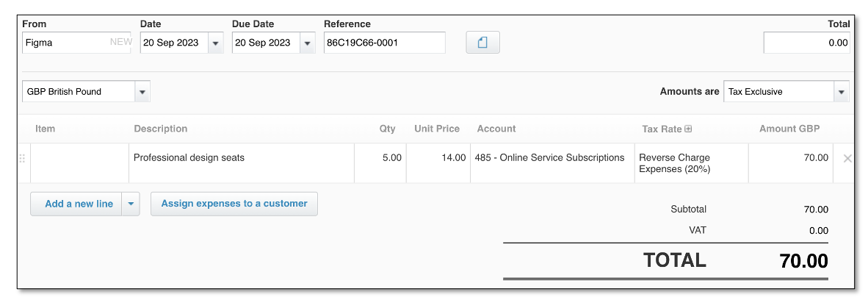This screenshot has width=868, height=300.
Task: Open the Tax Exclusive amounts dropdown
Action: pos(842,92)
